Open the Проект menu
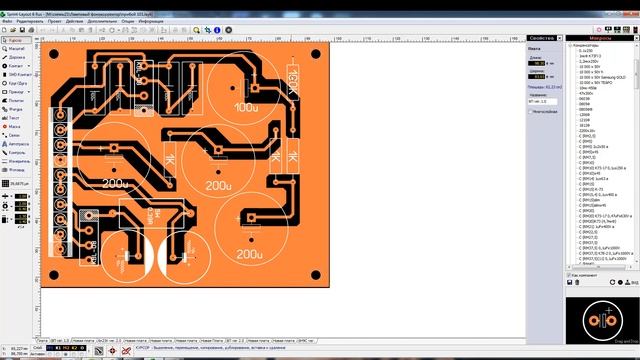The height and width of the screenshot is (360, 640). click(x=54, y=21)
